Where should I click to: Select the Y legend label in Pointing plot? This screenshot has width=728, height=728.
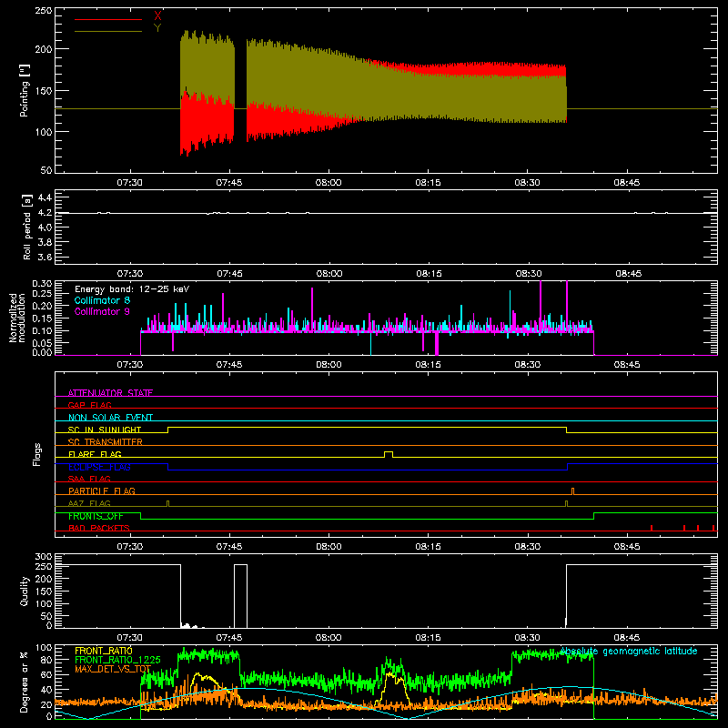157,28
